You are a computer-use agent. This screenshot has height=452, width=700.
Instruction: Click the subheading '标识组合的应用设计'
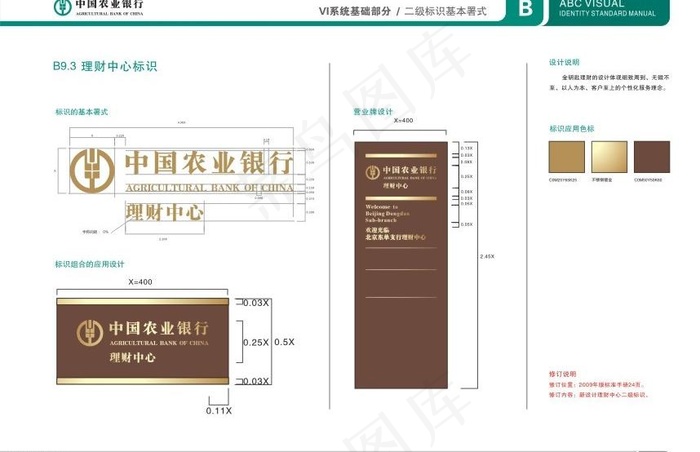[x=90, y=264]
